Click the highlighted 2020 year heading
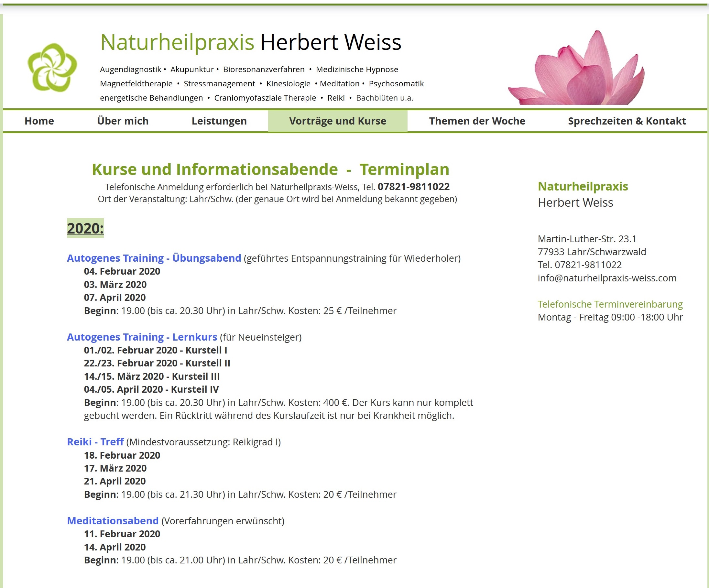The height and width of the screenshot is (588, 709). pyautogui.click(x=85, y=228)
